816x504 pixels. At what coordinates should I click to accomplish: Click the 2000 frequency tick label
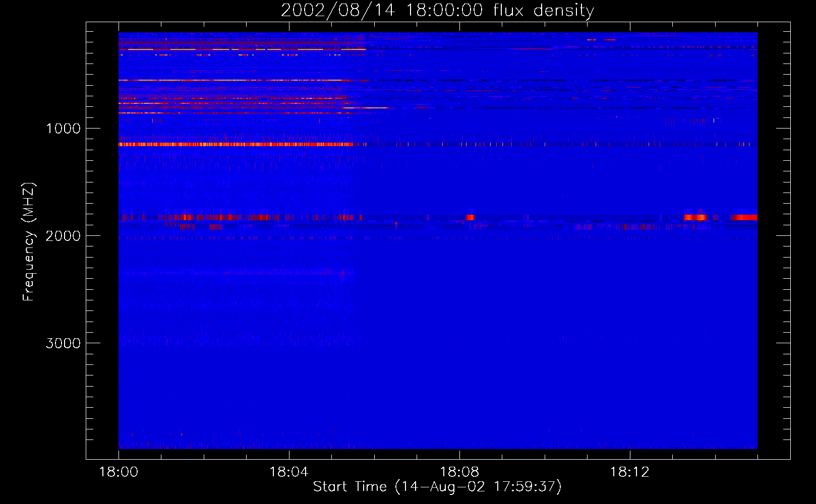(63, 236)
